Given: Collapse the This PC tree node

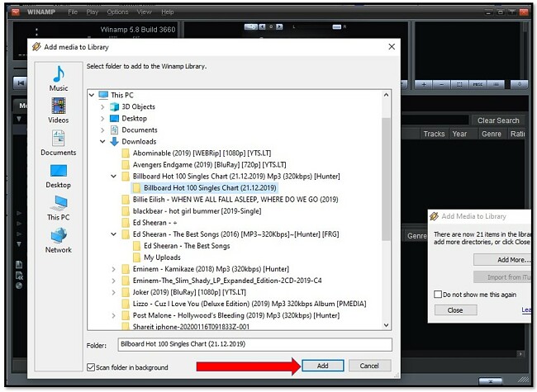Looking at the screenshot, I should pyautogui.click(x=92, y=95).
